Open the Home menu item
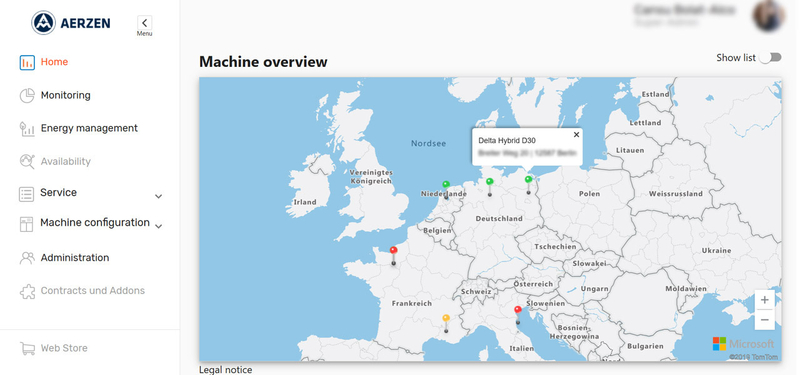 pos(54,62)
